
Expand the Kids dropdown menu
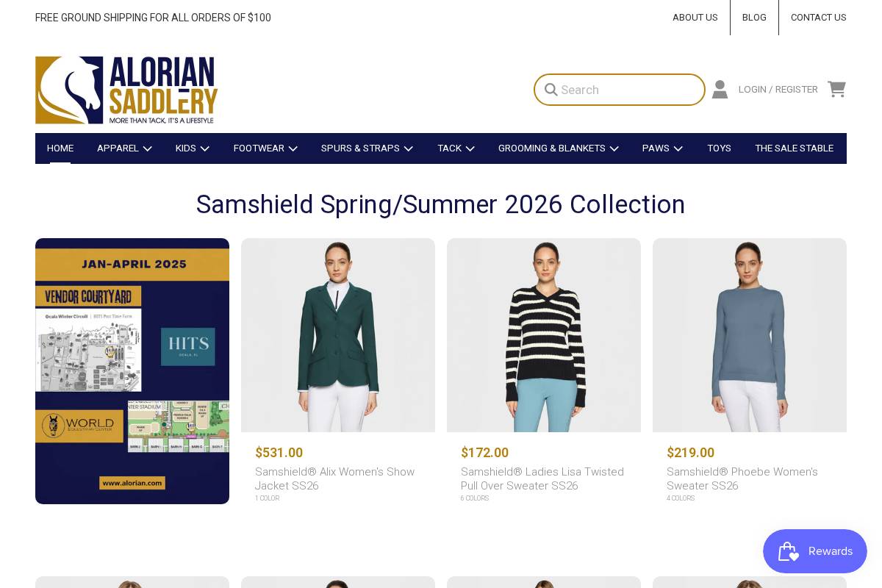193,148
